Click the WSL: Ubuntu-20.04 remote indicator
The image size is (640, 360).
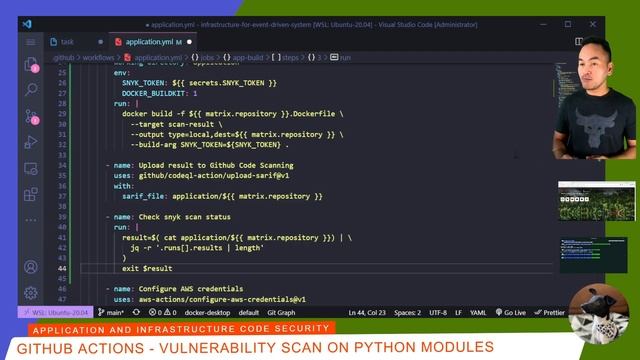pos(56,312)
